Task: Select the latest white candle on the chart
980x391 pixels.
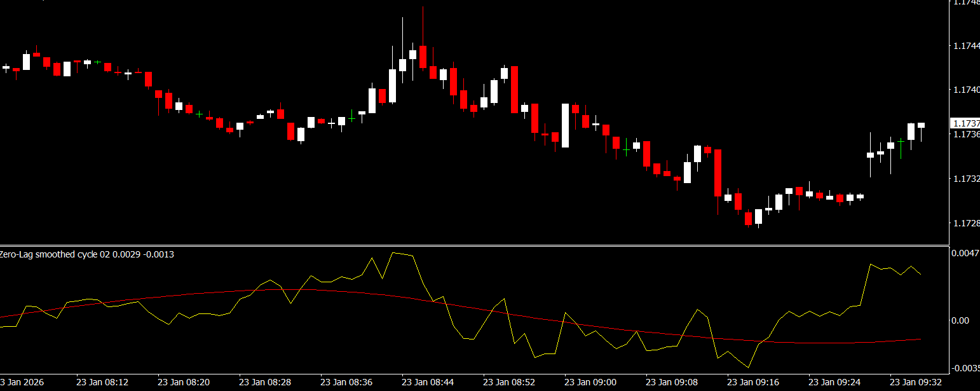Action: (921, 125)
